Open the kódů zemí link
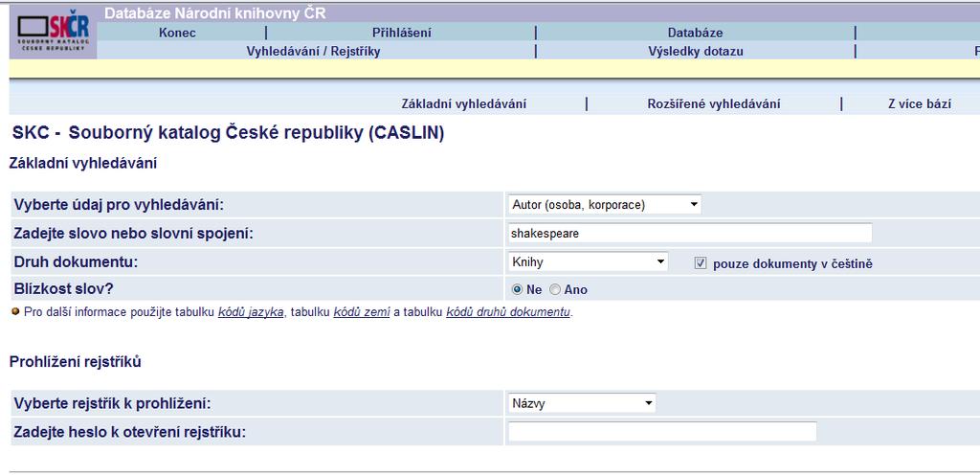Screen dimensions: 980x476 click(362, 312)
